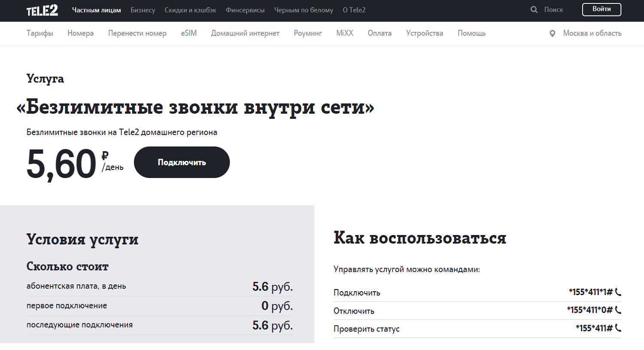This screenshot has height=350, width=644.
Task: Open Перенести номер link
Action: coord(137,33)
